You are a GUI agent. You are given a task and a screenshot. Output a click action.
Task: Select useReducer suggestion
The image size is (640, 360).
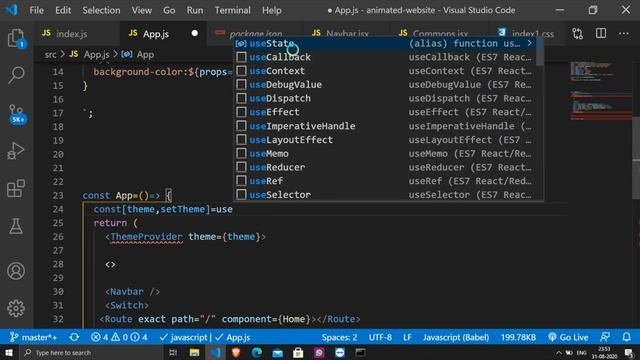(x=385, y=167)
